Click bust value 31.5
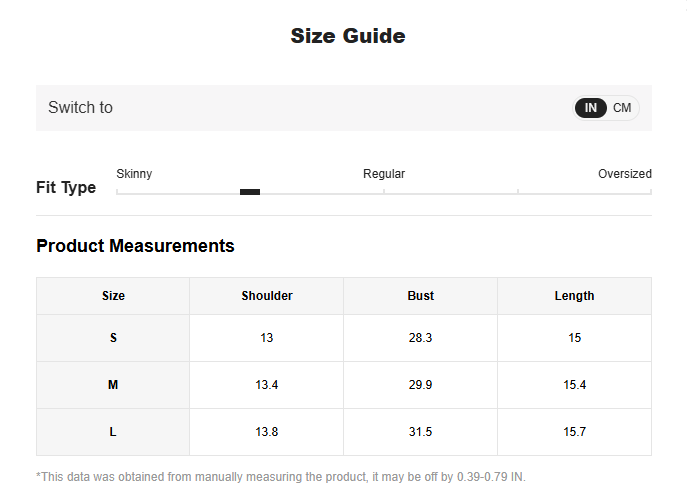 pos(420,432)
